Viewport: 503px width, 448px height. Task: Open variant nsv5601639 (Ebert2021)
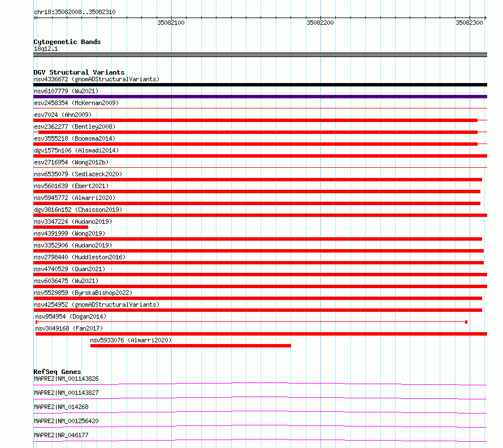71,186
